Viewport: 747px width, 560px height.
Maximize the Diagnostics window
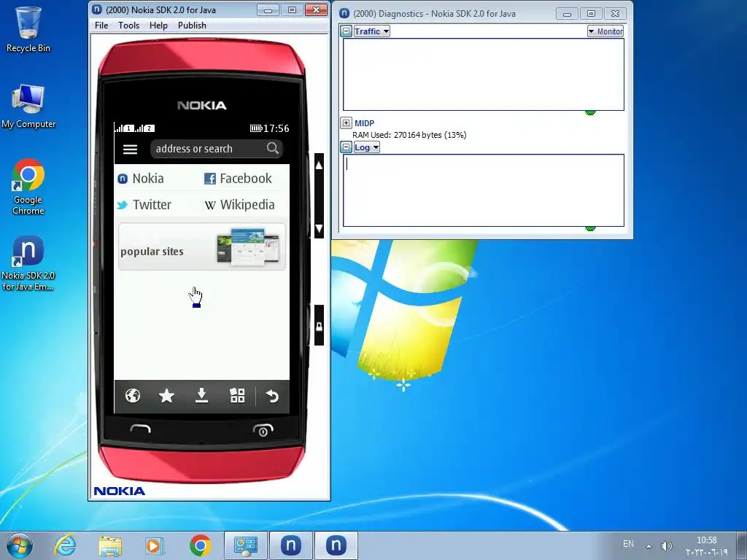591,14
